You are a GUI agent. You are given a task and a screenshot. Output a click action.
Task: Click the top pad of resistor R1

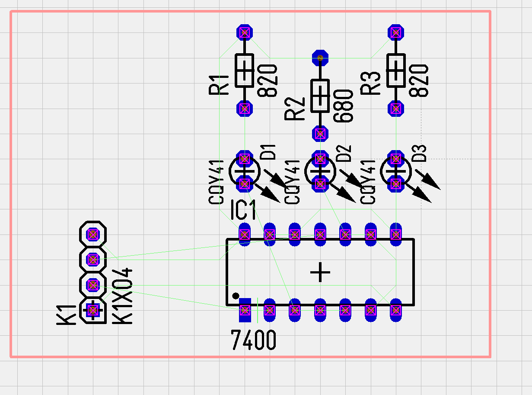click(x=245, y=32)
